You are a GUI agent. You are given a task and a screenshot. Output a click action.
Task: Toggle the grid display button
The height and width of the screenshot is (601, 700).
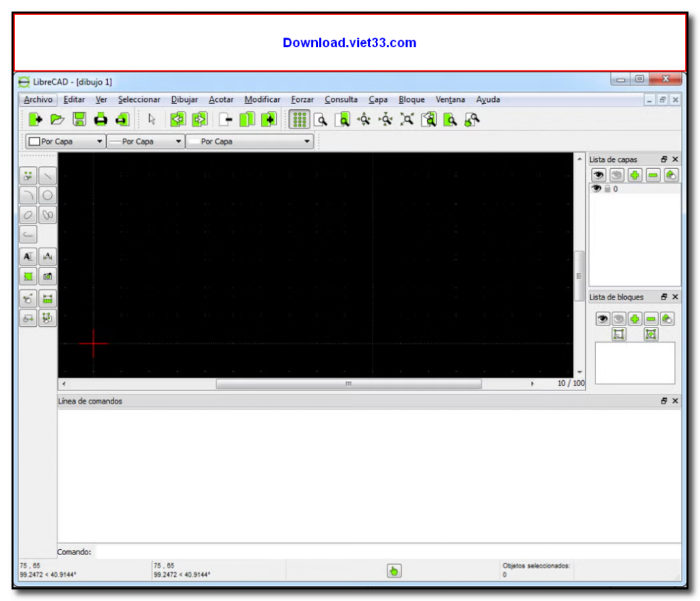click(300, 119)
